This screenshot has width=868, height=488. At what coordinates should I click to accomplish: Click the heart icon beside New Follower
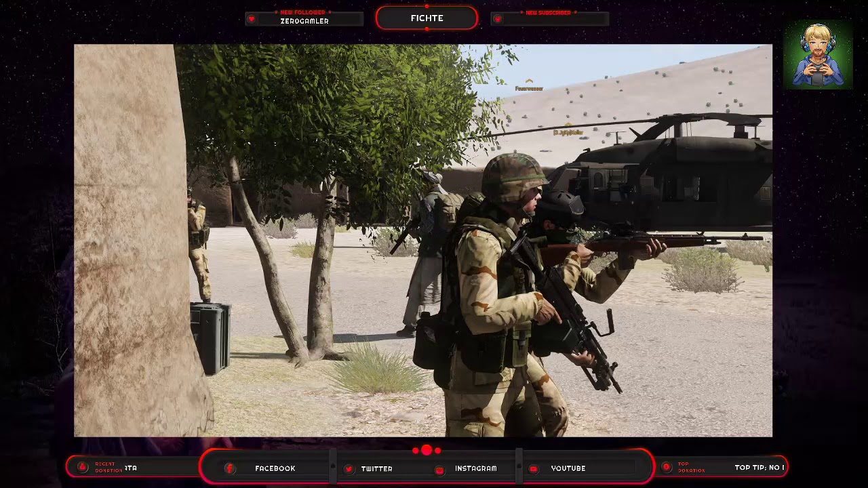tap(252, 19)
